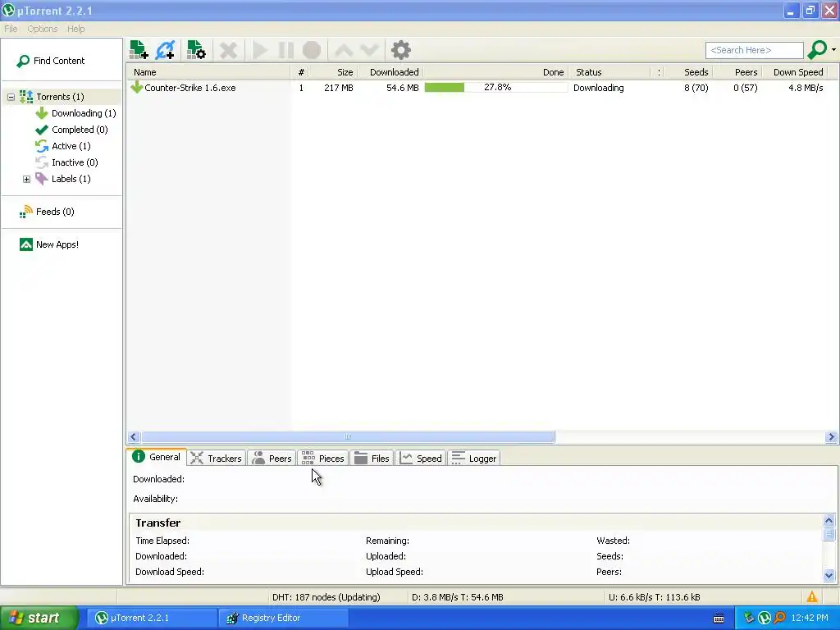Screen dimensions: 840x630
Task: Click the horizontal scrollbar left arrow
Action: [x=134, y=437]
